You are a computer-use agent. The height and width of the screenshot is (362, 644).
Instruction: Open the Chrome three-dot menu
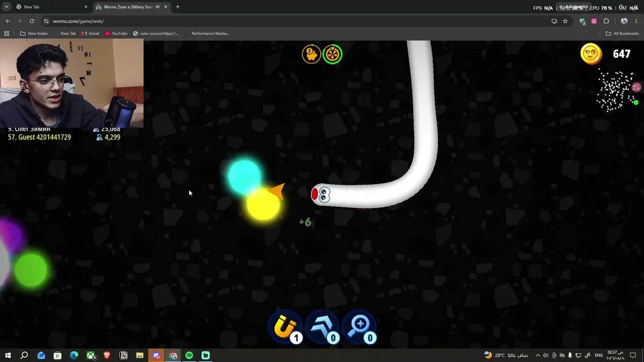point(636,21)
